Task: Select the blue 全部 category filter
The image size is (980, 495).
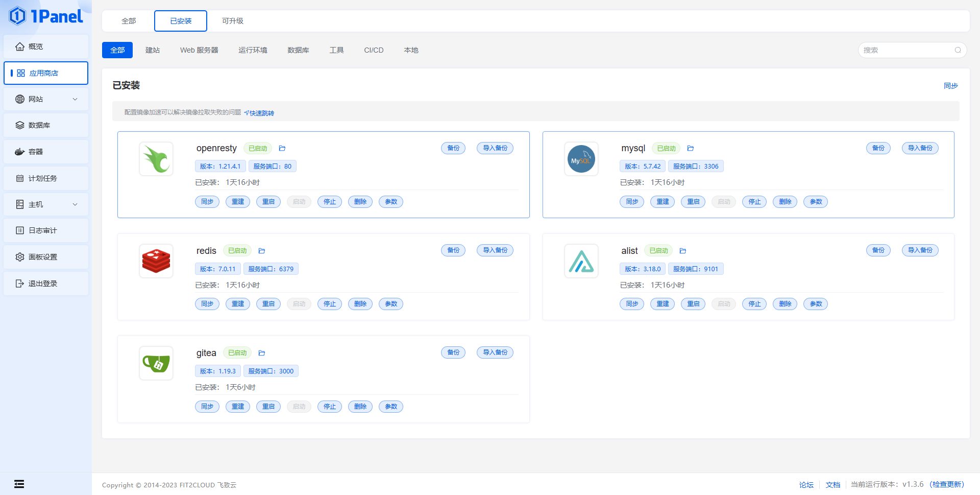Action: click(117, 50)
